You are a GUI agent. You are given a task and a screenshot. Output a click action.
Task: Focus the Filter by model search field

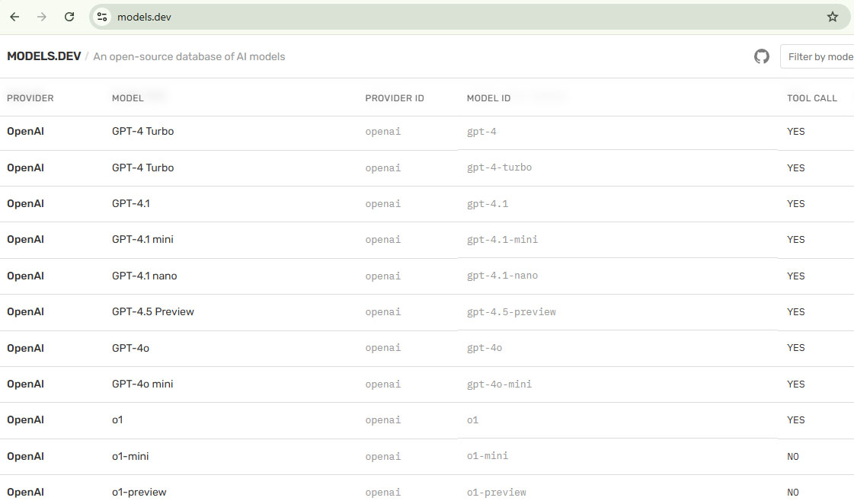(817, 56)
